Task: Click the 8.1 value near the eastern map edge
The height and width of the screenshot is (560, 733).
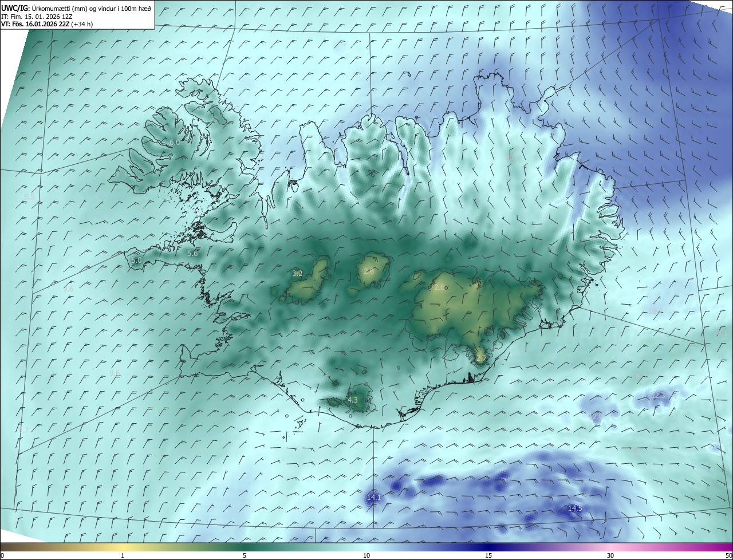Action: (722, 333)
